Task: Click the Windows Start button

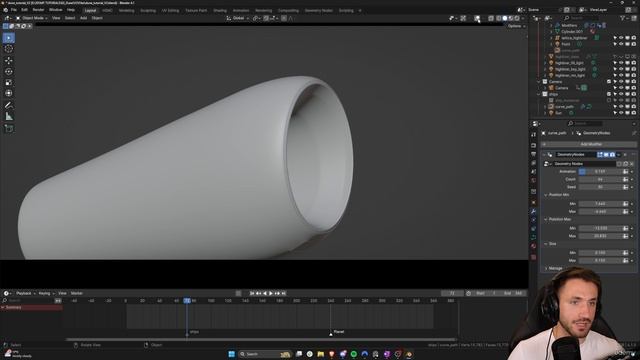Action: click(231, 354)
